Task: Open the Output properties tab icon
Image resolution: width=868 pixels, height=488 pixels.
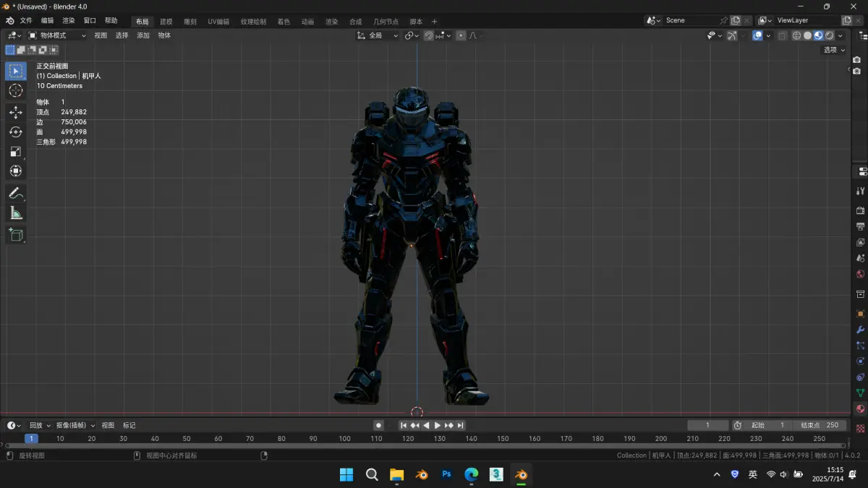Action: [x=861, y=226]
